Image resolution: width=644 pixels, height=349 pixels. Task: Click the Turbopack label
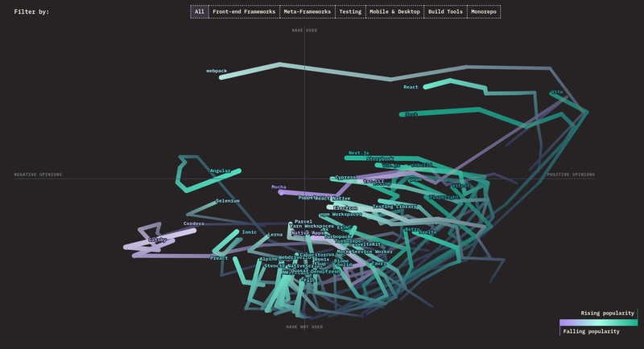(x=337, y=236)
